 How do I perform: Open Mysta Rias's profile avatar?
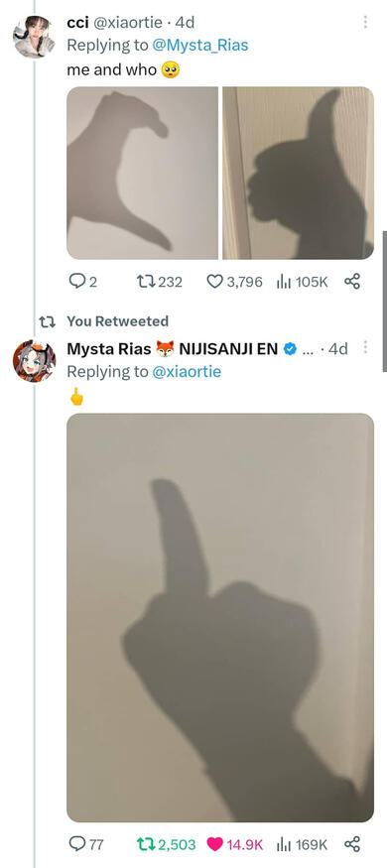coord(34,361)
